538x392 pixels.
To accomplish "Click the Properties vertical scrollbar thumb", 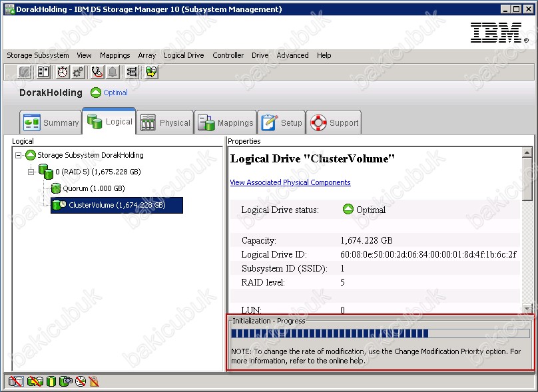I will click(527, 180).
